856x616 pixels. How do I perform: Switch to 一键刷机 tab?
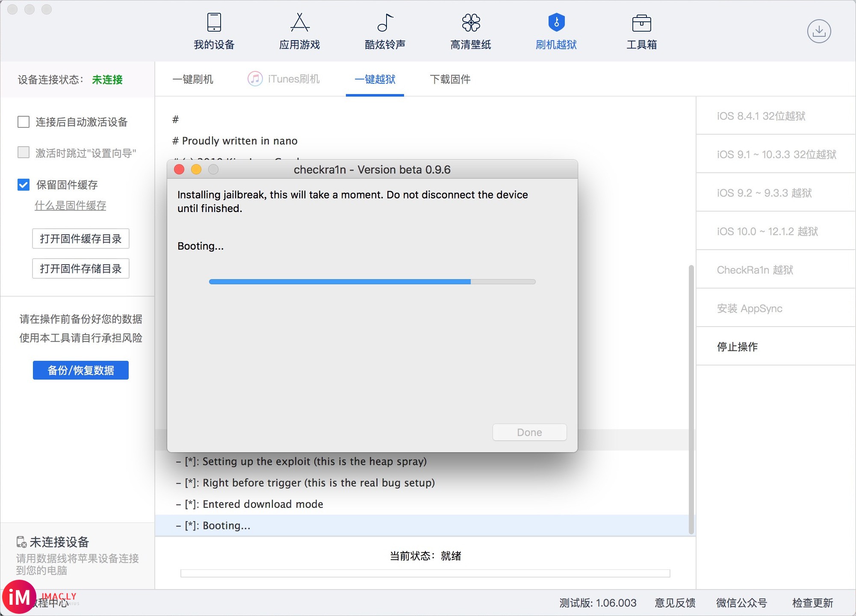(193, 79)
